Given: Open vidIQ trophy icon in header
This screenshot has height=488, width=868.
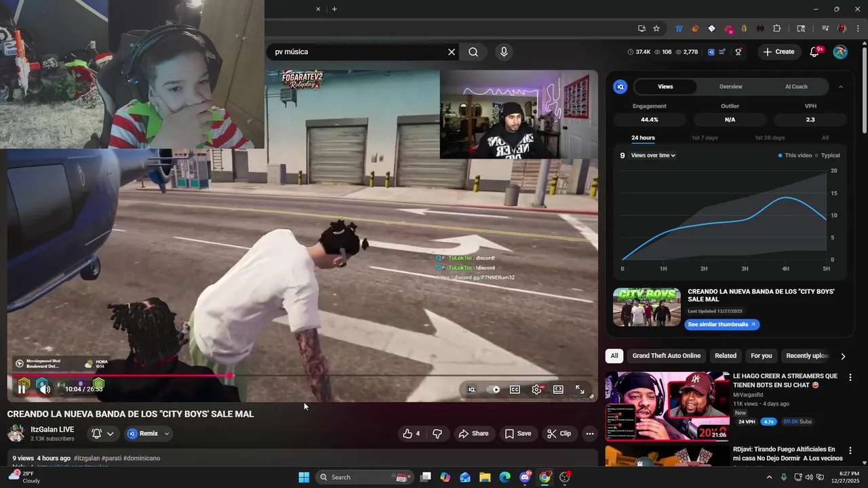Looking at the screenshot, I should coord(738,52).
